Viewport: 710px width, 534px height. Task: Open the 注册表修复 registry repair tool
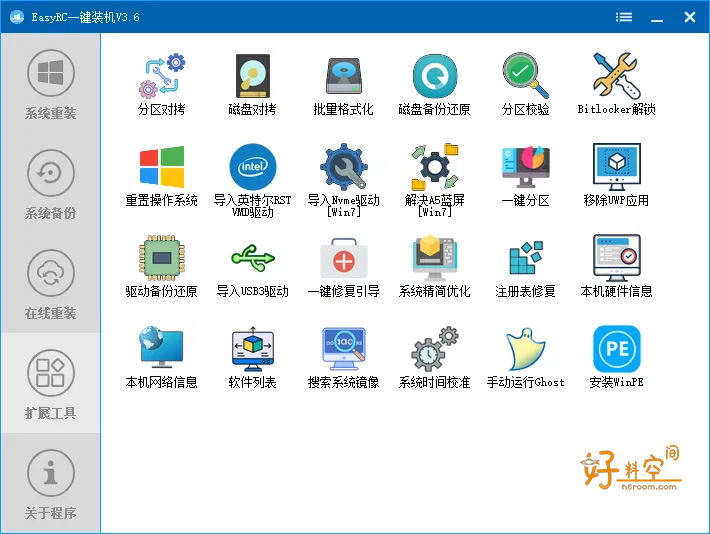525,267
